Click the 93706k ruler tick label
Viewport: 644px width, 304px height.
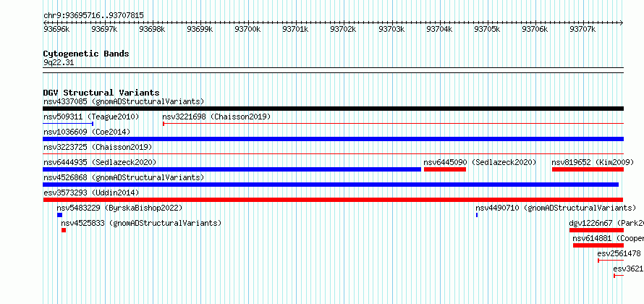click(x=535, y=29)
